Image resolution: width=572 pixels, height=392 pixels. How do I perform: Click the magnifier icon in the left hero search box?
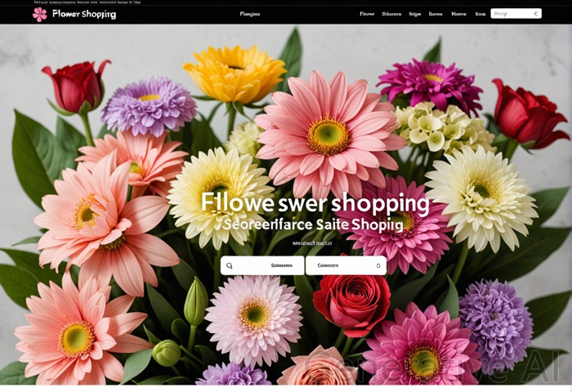pos(230,265)
